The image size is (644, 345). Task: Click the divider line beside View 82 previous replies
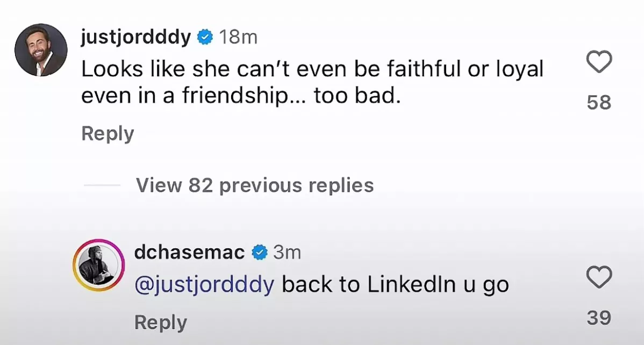click(102, 185)
